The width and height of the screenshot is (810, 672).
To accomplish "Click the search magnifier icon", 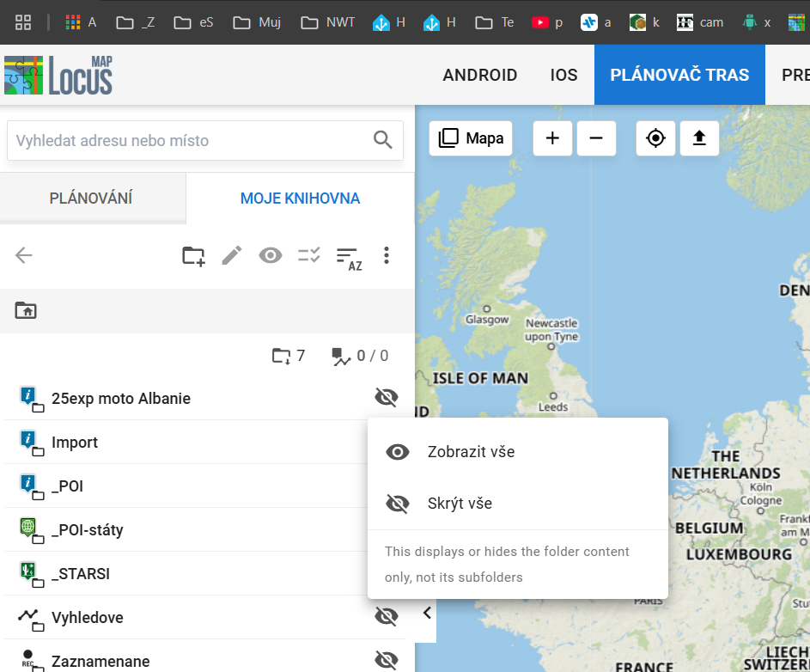I will (x=382, y=140).
